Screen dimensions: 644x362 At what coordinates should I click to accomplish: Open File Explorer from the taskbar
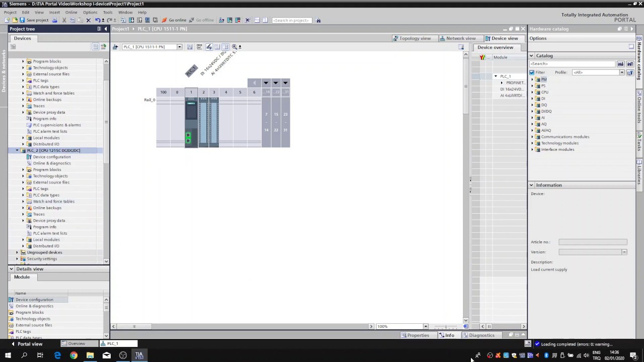[90, 355]
